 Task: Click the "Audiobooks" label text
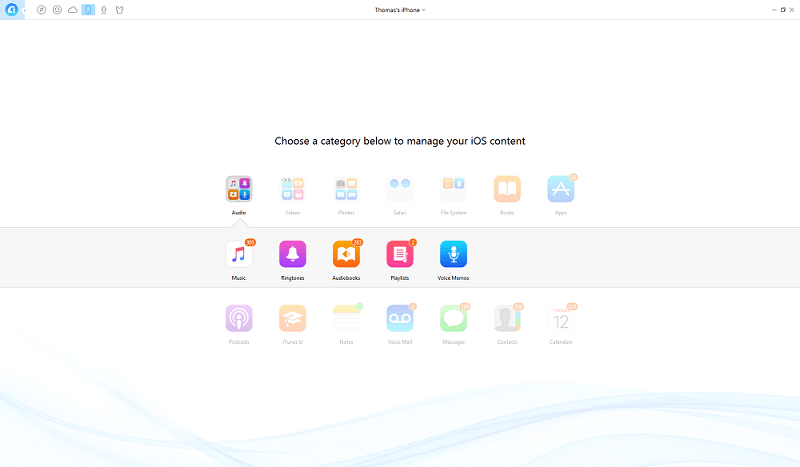(346, 278)
